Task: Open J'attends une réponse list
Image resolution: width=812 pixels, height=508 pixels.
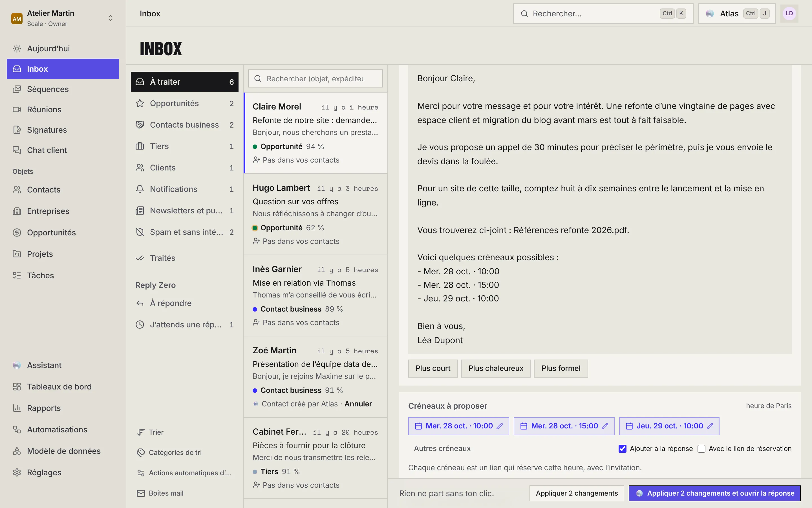Action: pyautogui.click(x=185, y=325)
